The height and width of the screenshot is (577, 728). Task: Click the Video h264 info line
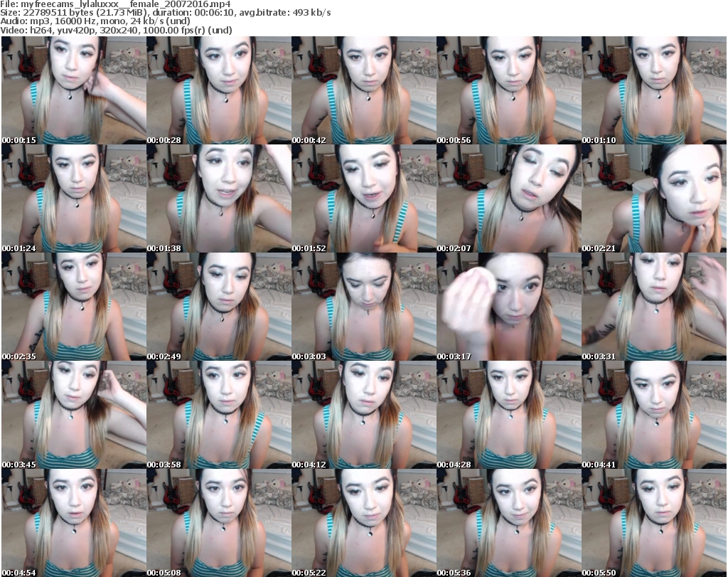click(x=116, y=30)
